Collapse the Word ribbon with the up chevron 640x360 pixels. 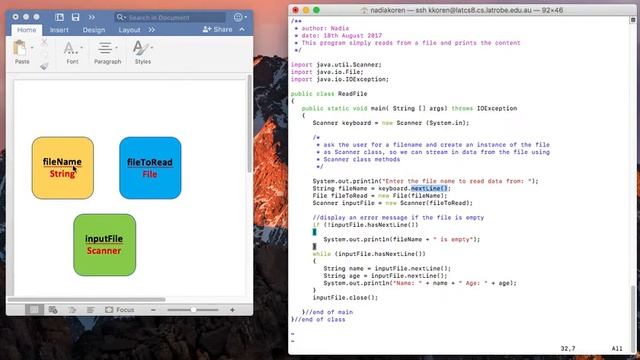tap(242, 29)
